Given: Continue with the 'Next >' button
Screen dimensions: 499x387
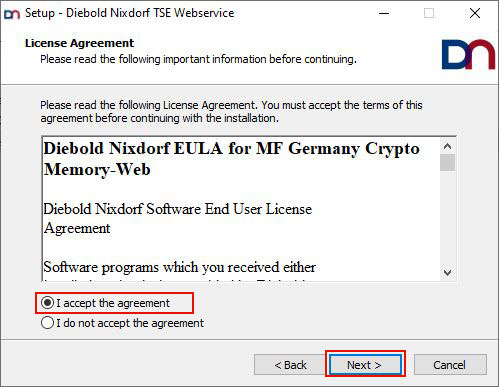Looking at the screenshot, I should [365, 365].
